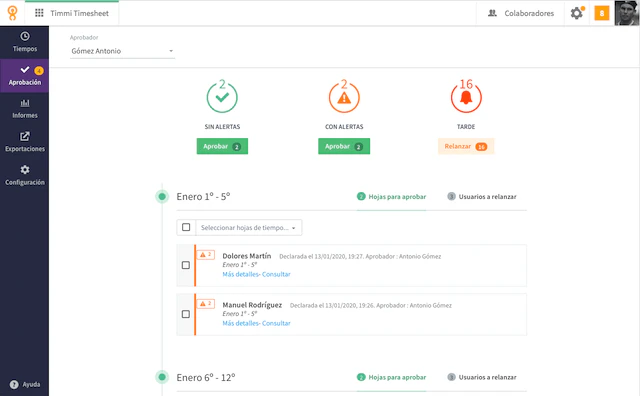
Task: Open Informes bar chart icon in sidebar
Action: coord(25,103)
